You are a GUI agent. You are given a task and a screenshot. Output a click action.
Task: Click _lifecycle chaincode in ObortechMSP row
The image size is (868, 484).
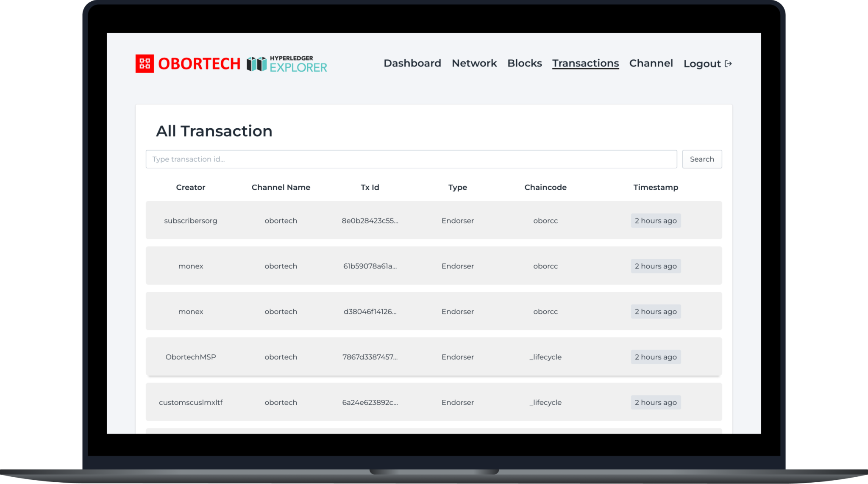coord(545,357)
